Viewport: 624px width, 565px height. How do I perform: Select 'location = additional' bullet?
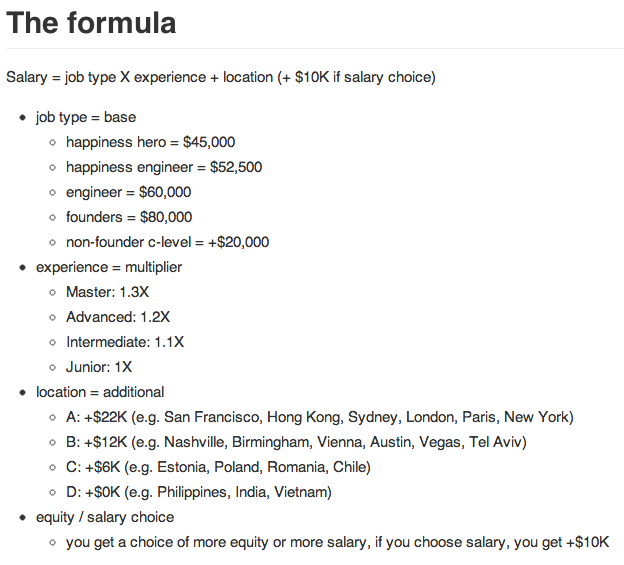(100, 392)
